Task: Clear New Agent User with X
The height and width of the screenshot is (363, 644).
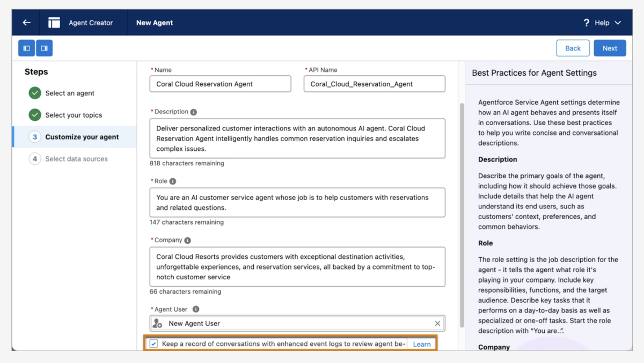Action: (437, 323)
